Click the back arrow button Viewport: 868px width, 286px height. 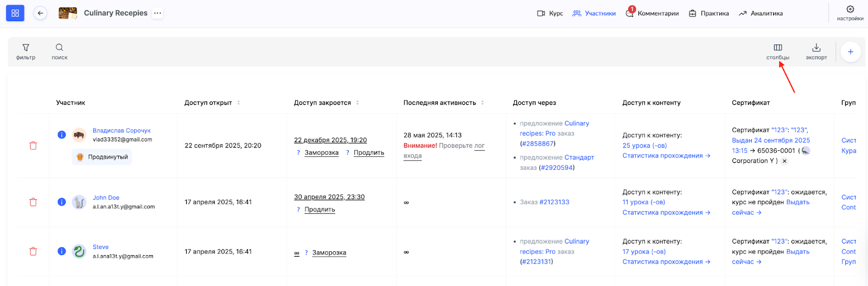(40, 13)
